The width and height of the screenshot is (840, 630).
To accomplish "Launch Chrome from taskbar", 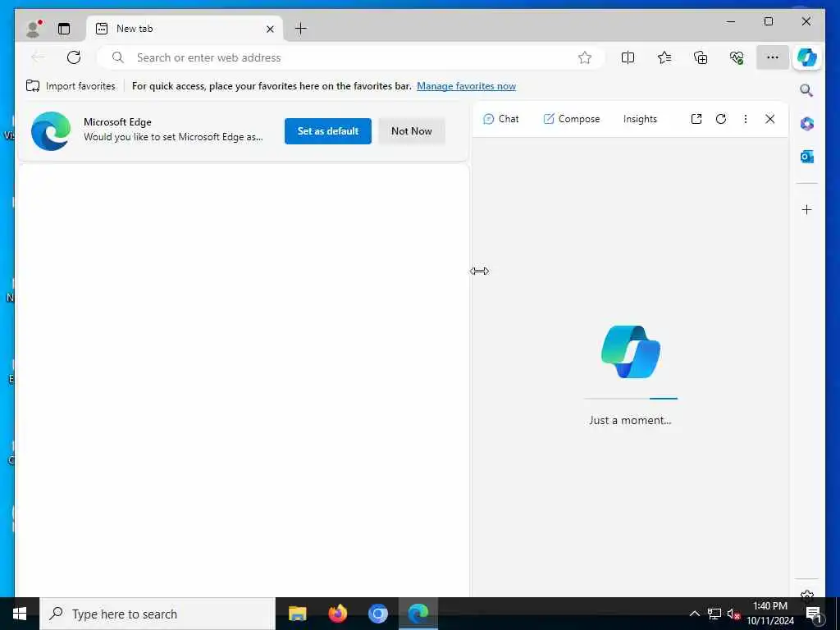I will 377,614.
